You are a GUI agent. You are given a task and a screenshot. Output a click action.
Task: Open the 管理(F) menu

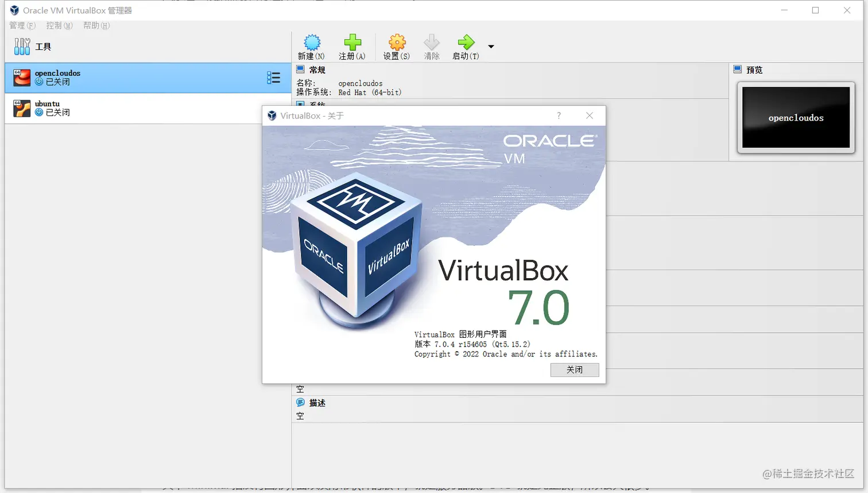(22, 25)
